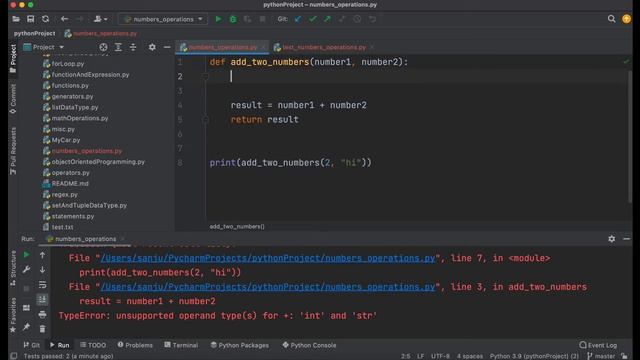The height and width of the screenshot is (360, 640).
Task: Minimize the Run panel with minus icon
Action: (x=626, y=239)
